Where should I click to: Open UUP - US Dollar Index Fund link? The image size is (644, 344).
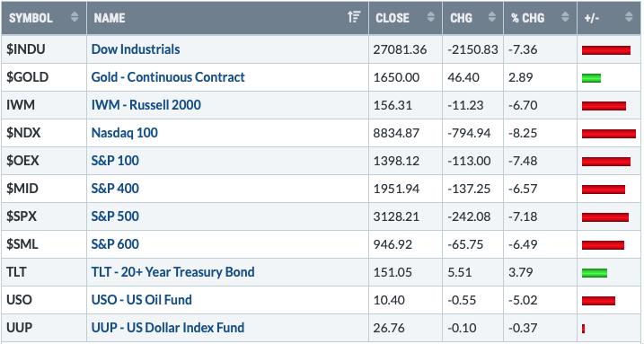click(168, 328)
